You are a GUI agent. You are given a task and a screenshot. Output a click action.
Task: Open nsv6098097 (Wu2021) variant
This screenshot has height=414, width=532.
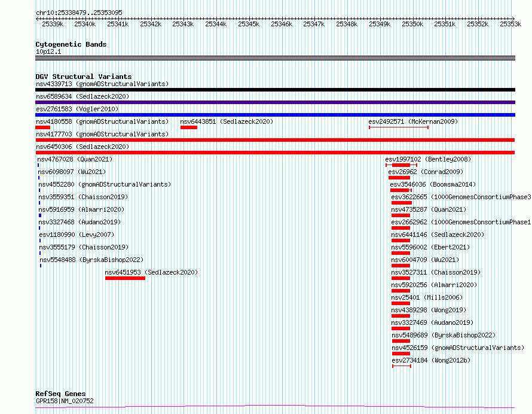(x=72, y=172)
